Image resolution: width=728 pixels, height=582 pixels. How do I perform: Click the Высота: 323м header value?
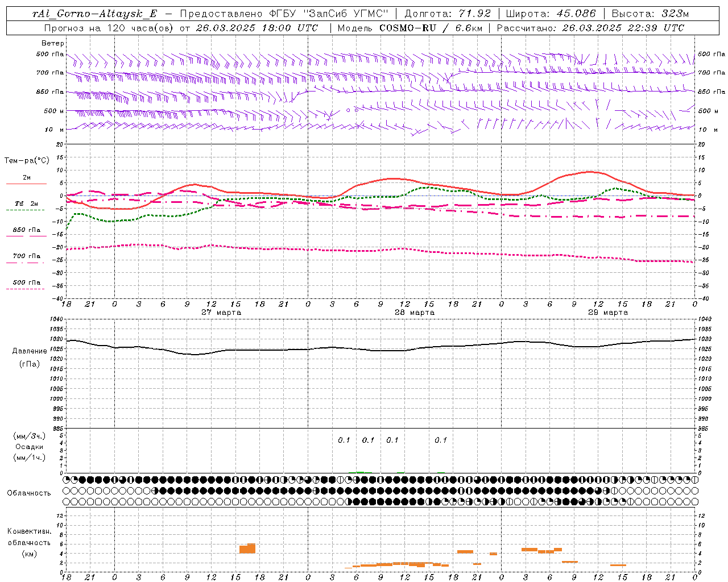coord(650,14)
